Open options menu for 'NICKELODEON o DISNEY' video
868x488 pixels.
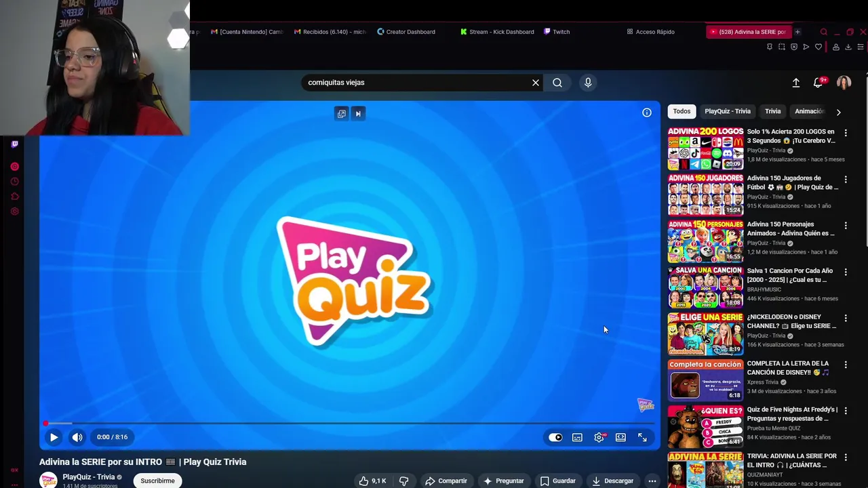(846, 318)
